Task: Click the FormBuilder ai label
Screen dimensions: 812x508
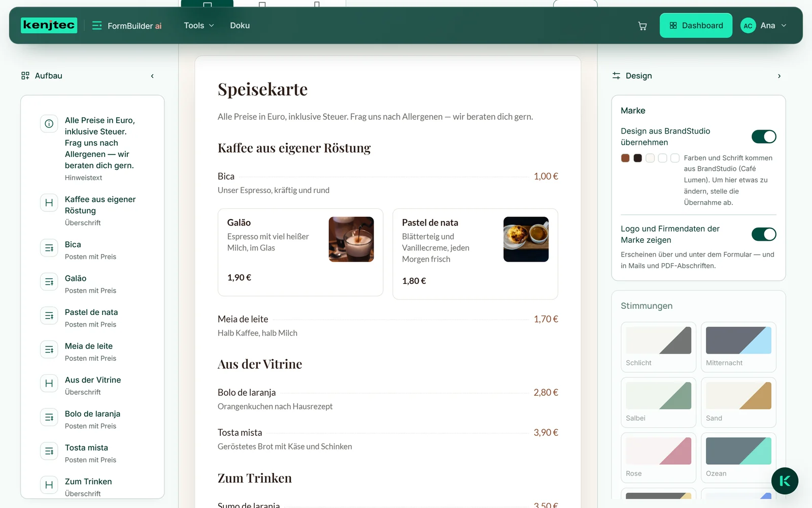Action: (x=134, y=26)
